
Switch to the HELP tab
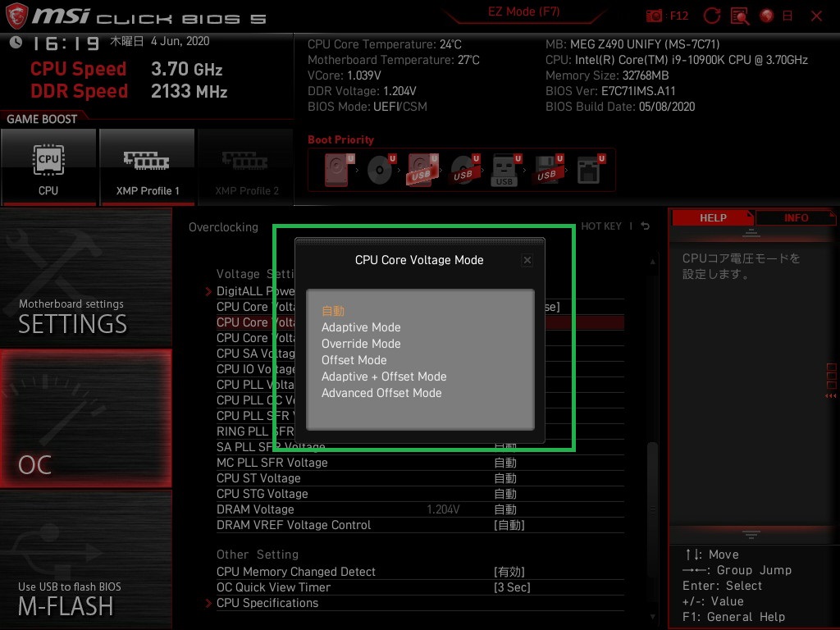click(713, 217)
